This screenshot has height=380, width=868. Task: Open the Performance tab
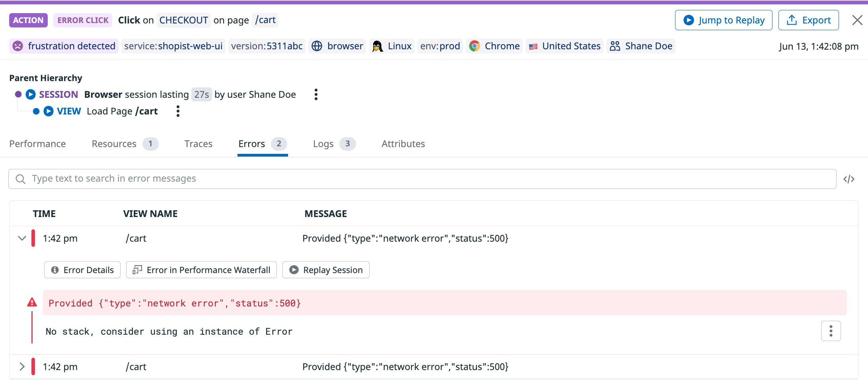(x=37, y=144)
